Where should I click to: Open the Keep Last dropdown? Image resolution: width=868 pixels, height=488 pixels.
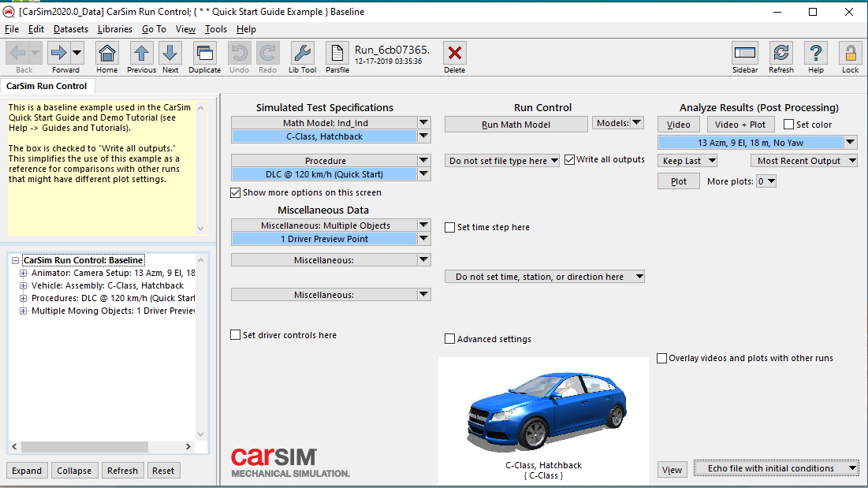[687, 161]
